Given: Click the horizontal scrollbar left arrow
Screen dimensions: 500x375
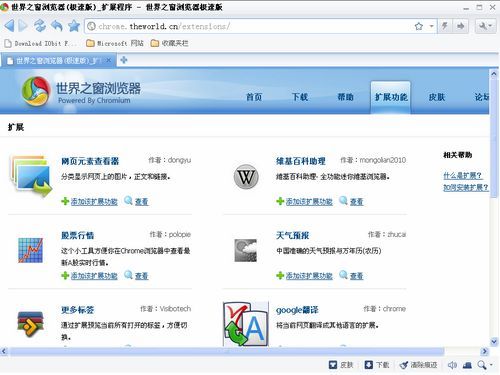Looking at the screenshot, I should click(x=4, y=351).
